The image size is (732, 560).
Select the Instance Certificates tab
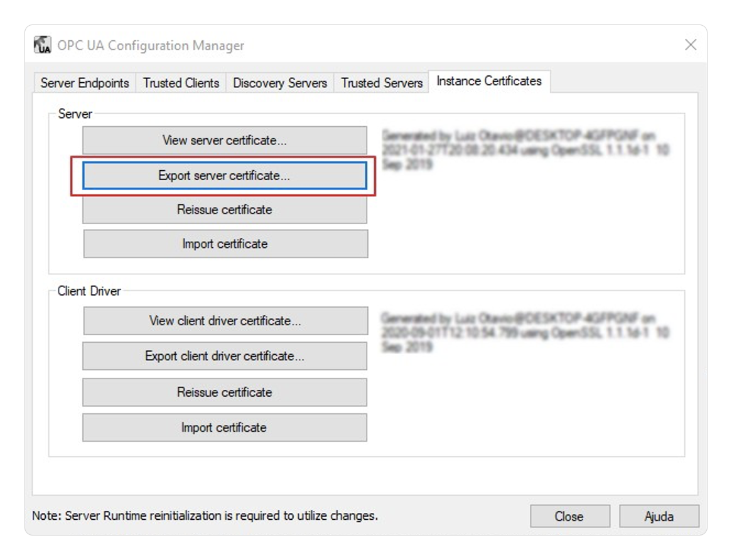click(x=489, y=81)
